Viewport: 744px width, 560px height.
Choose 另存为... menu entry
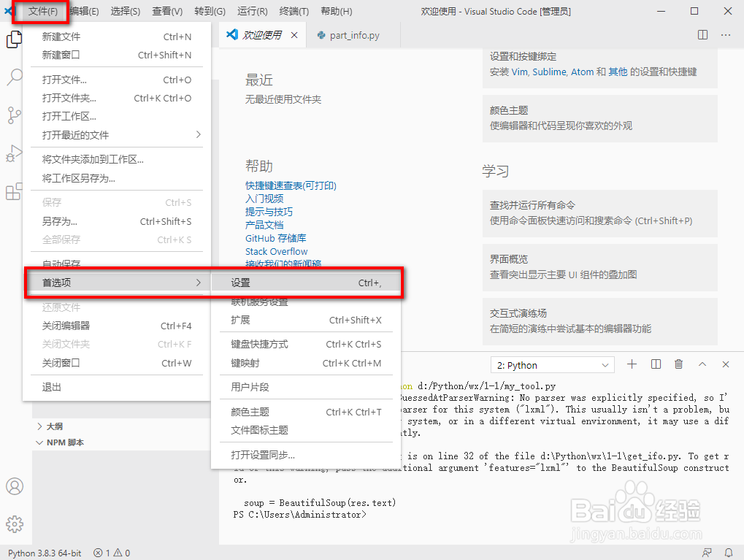pos(117,222)
